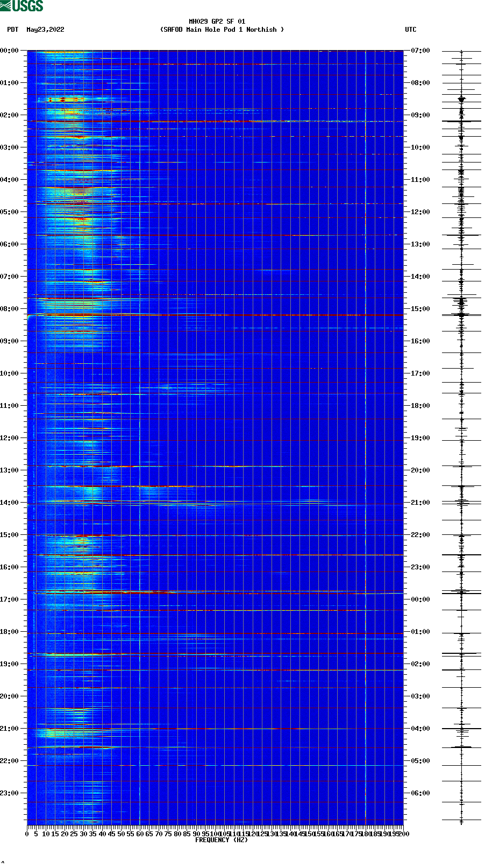Click the 22:00 label on PDT axis
Screen dimensions: 485x868
coord(10,761)
